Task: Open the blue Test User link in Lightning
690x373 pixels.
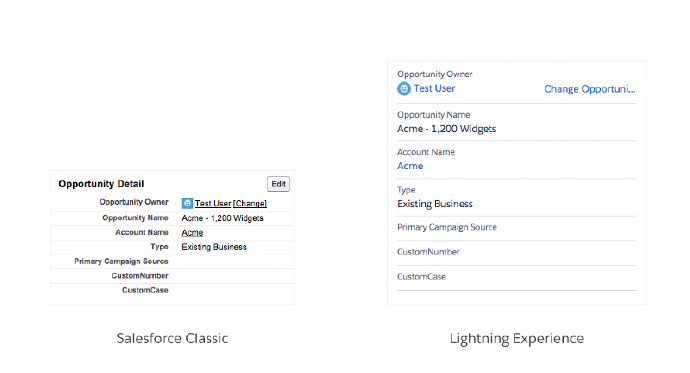Action: coord(434,88)
